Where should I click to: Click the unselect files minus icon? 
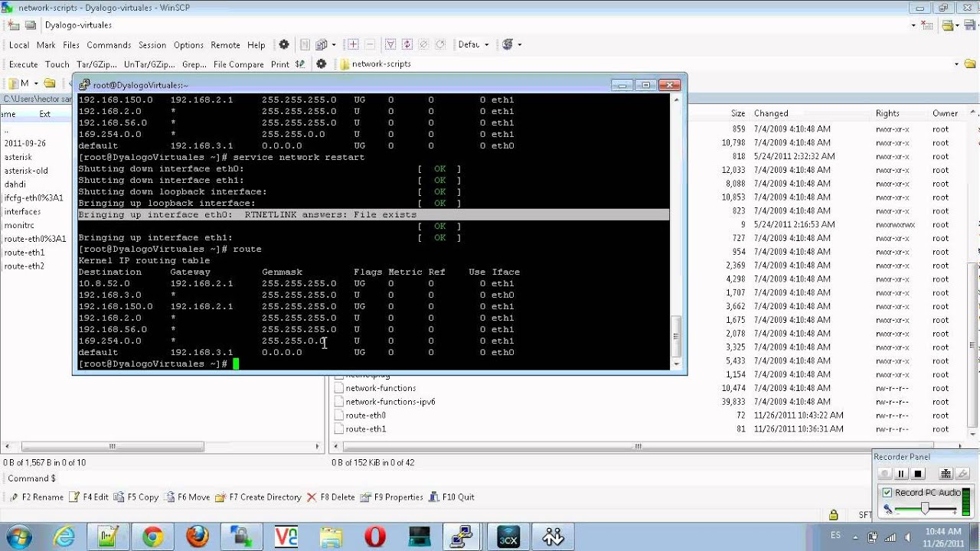pos(370,45)
